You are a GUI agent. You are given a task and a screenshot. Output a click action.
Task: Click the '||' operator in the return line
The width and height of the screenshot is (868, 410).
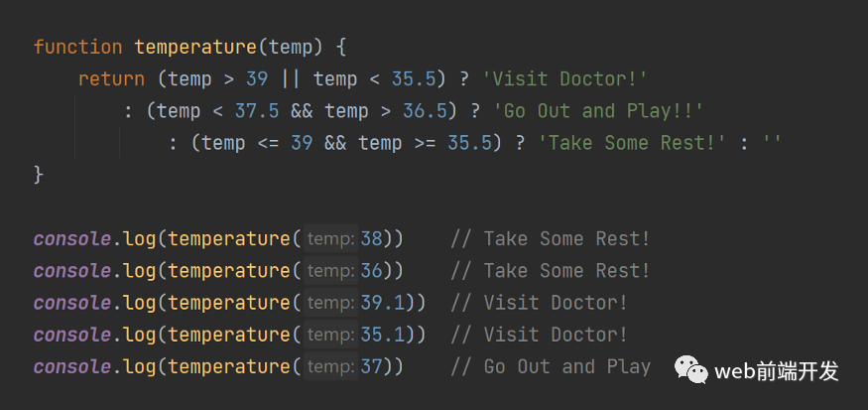pos(291,79)
